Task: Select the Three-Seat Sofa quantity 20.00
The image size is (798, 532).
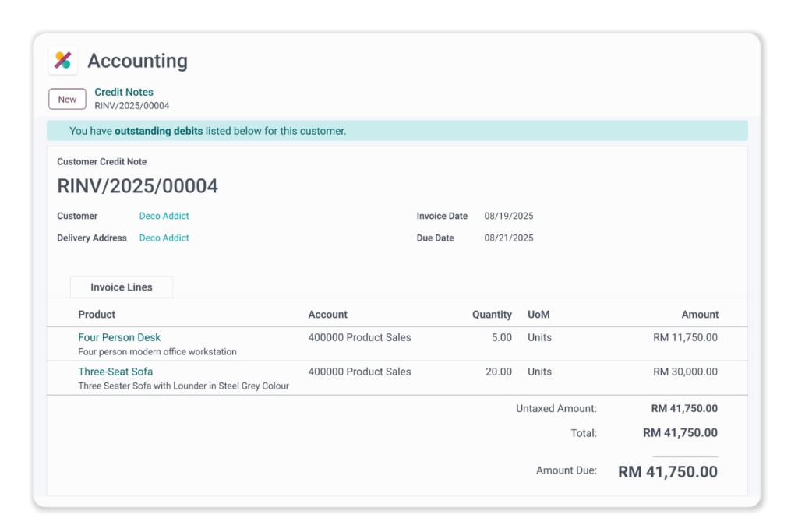Action: pyautogui.click(x=498, y=372)
